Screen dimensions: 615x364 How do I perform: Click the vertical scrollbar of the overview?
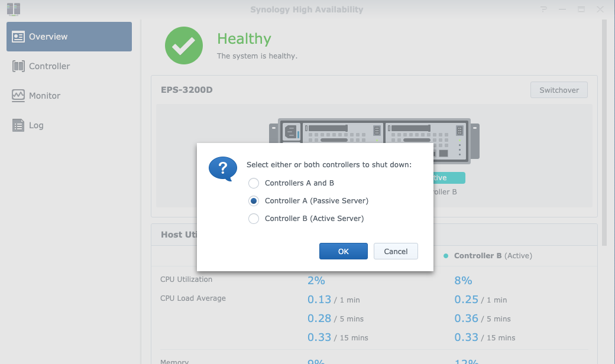coord(604,133)
